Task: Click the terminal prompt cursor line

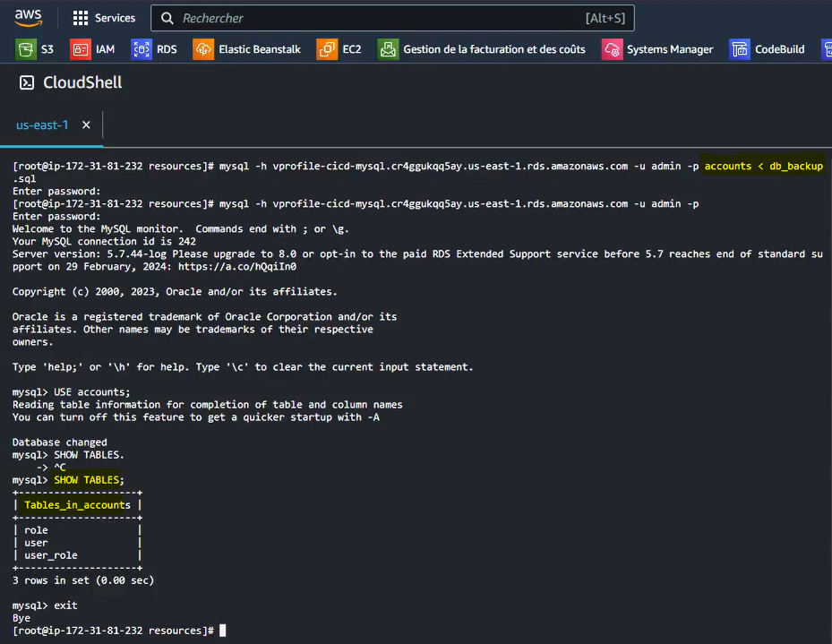Action: pos(119,631)
